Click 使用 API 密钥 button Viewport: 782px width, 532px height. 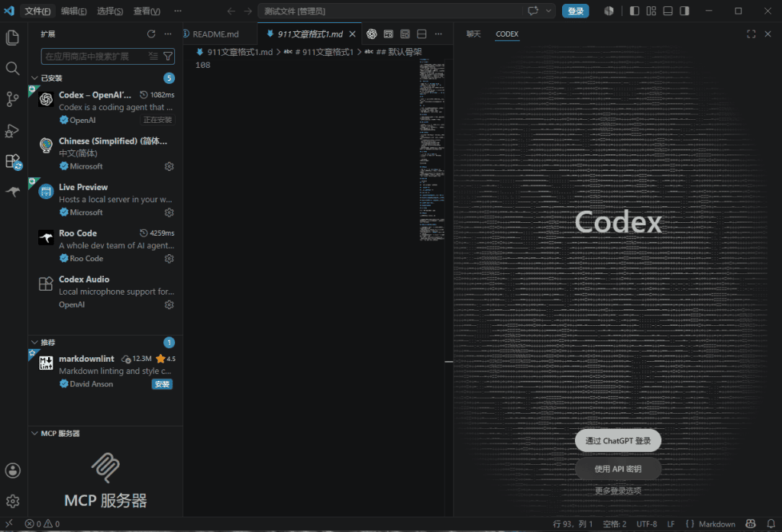[x=618, y=469]
